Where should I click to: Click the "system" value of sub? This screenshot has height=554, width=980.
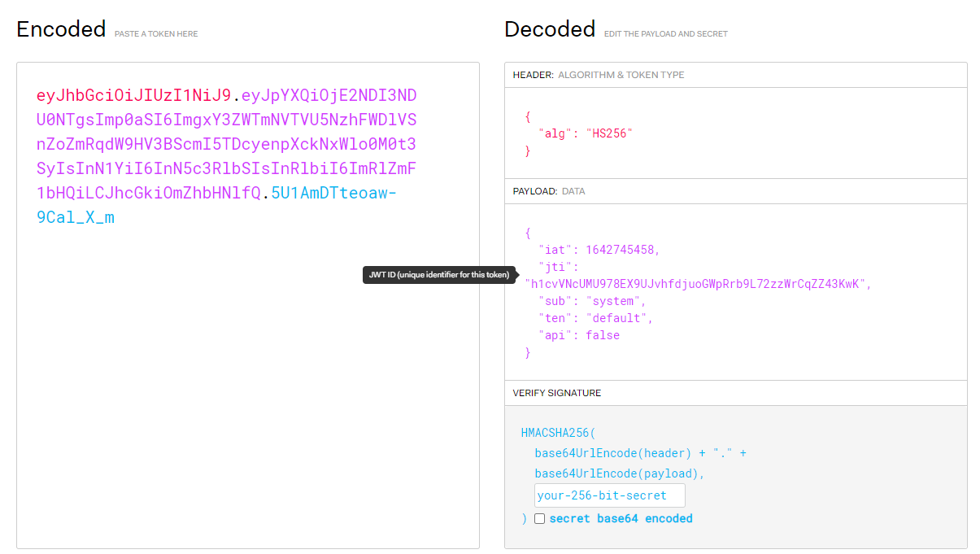click(616, 301)
